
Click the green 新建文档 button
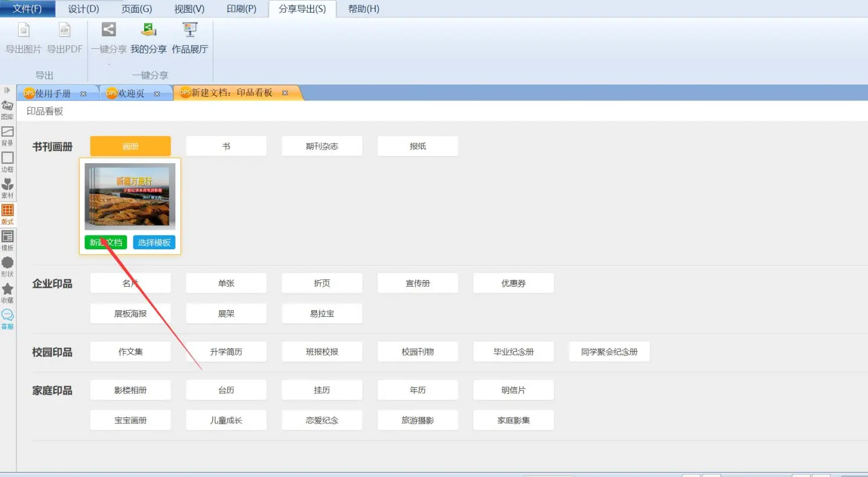tap(105, 242)
